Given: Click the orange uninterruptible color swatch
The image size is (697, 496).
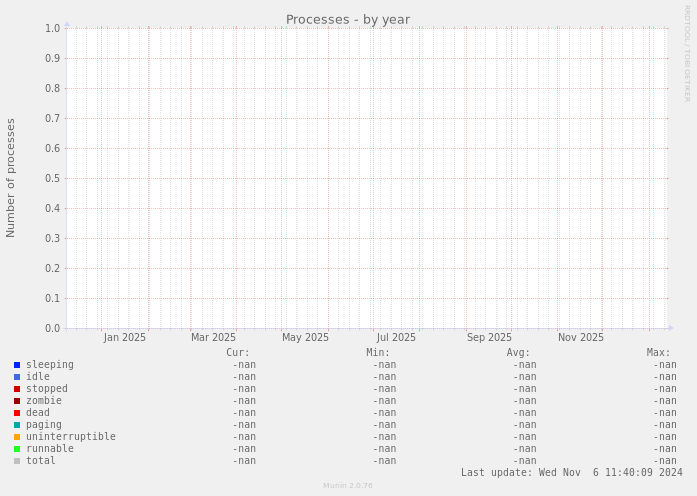Looking at the screenshot, I should [17, 437].
